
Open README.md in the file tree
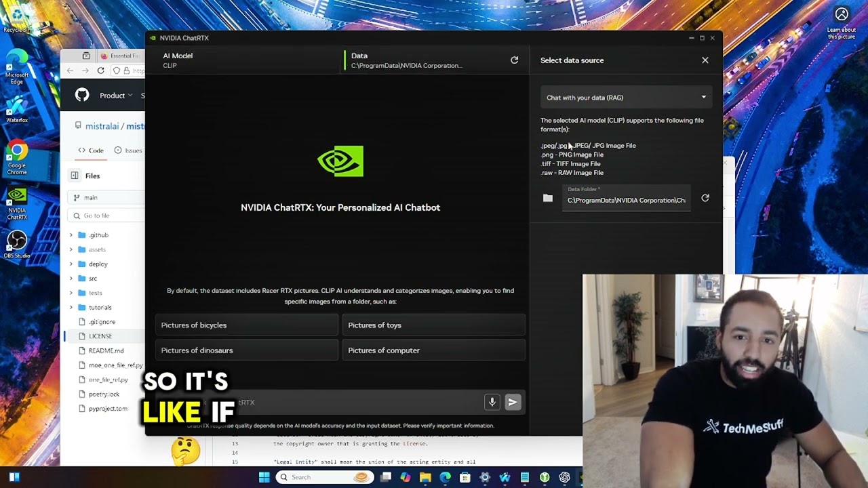click(x=106, y=351)
